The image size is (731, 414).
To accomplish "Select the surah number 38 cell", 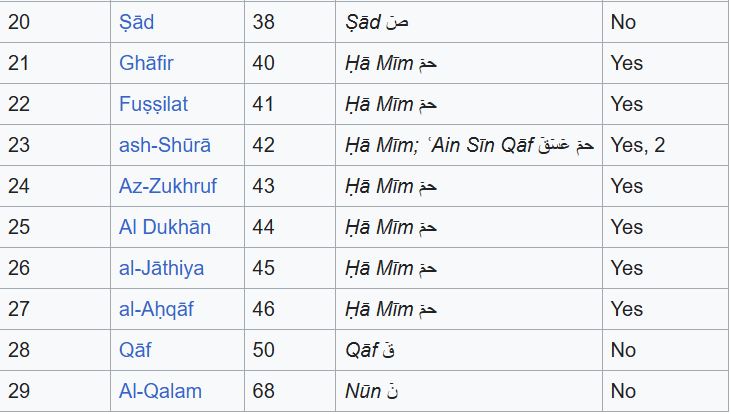I will coord(264,22).
